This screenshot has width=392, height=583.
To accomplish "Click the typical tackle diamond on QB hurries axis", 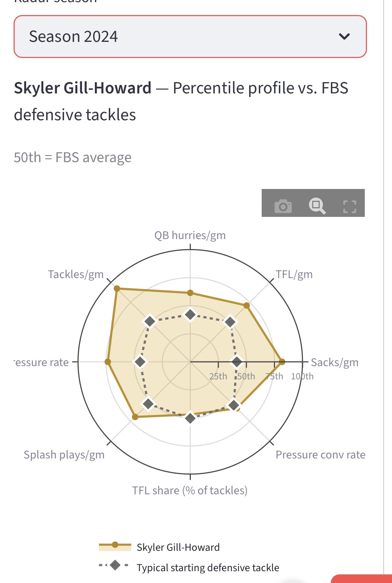I will coord(190,315).
